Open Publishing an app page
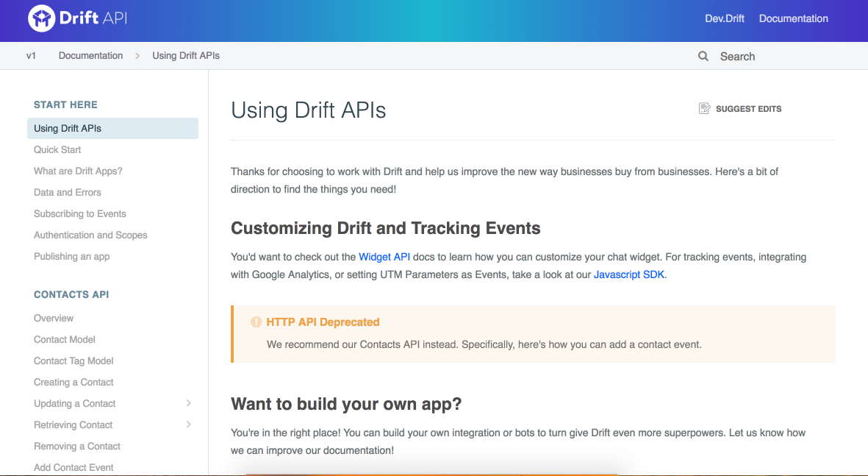Viewport: 868px width, 476px height. pyautogui.click(x=71, y=257)
